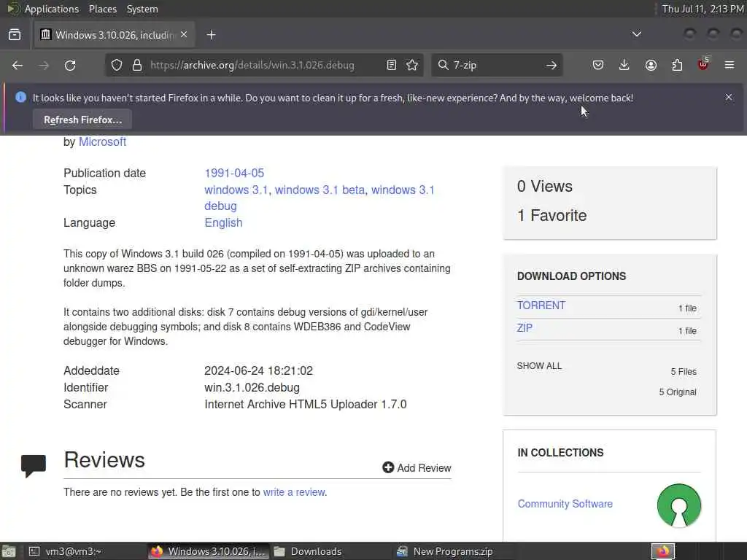Click the date and time clock
Screen dimensions: 747x560
click(703, 9)
